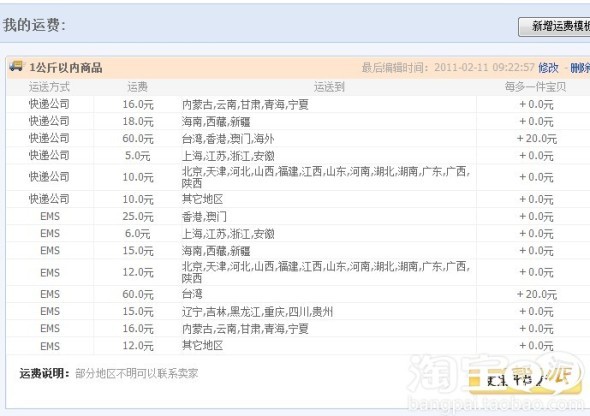The height and width of the screenshot is (416, 590).
Task: Click the EMS 6.0元 fee cell
Action: [x=137, y=234]
